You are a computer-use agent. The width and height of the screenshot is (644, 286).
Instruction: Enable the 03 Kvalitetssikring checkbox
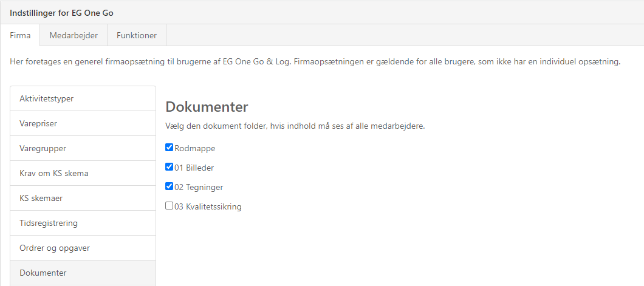[170, 206]
